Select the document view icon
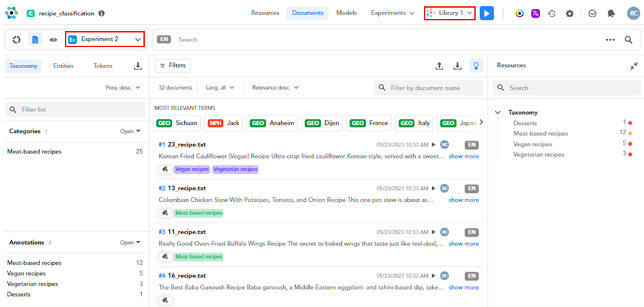Viewport: 644px width, 307px height. [36, 39]
